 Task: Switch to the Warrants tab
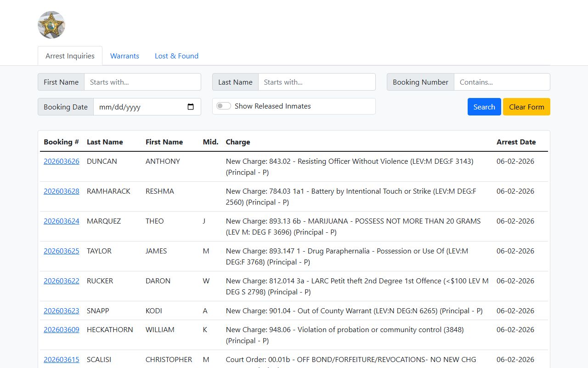(124, 56)
